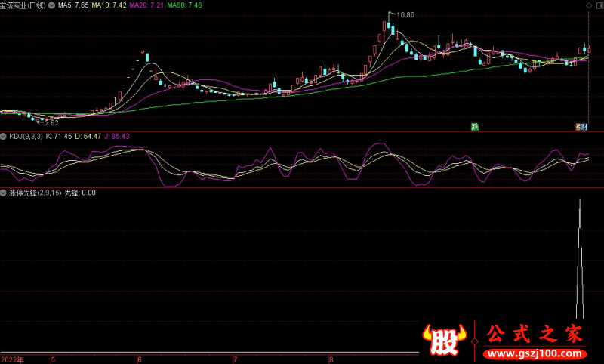
Task: Click the diamond icon at top right
Action: click(x=589, y=5)
